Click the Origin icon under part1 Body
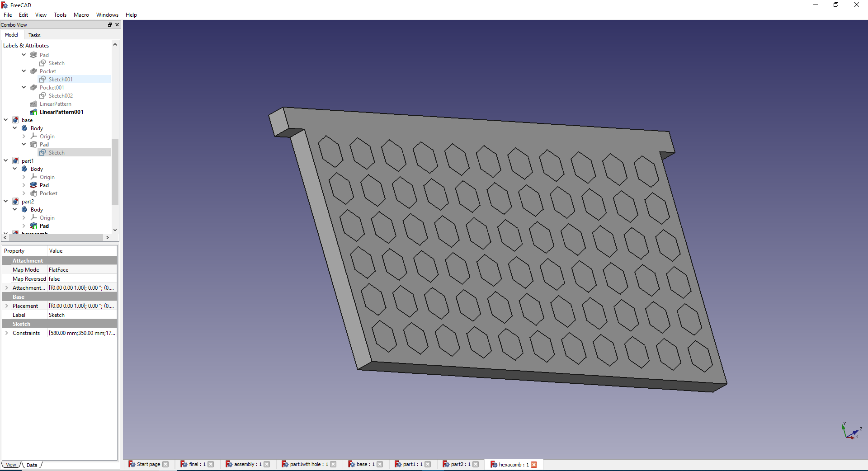The width and height of the screenshot is (868, 471). point(33,177)
